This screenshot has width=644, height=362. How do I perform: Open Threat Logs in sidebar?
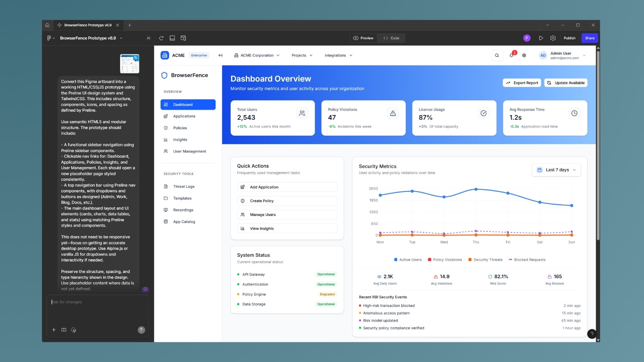[183, 187]
